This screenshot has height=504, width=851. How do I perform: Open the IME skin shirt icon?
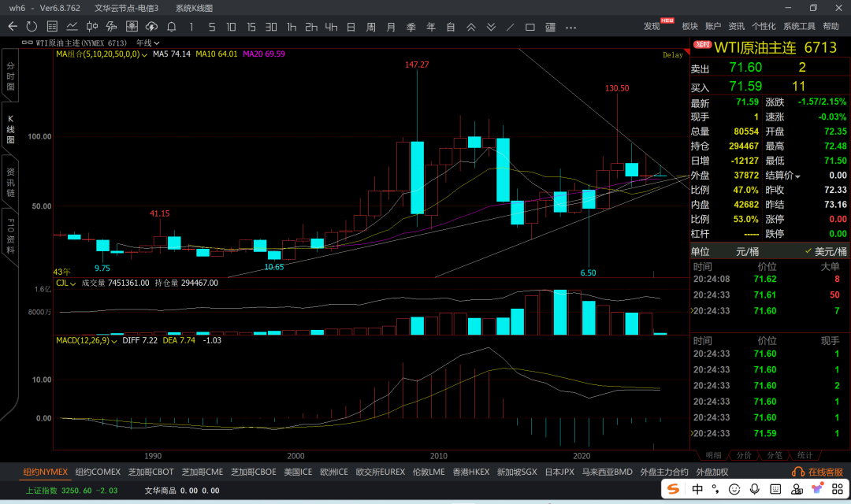[x=817, y=489]
